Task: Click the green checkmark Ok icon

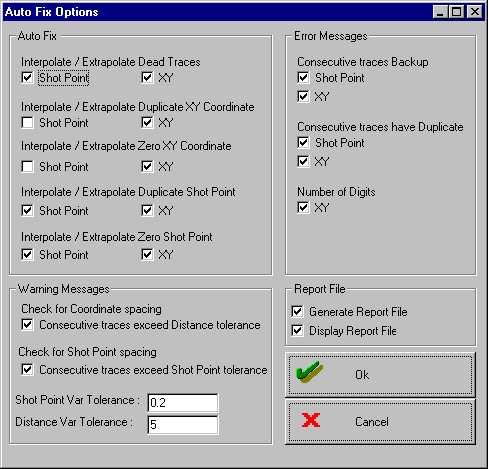Action: 309,372
